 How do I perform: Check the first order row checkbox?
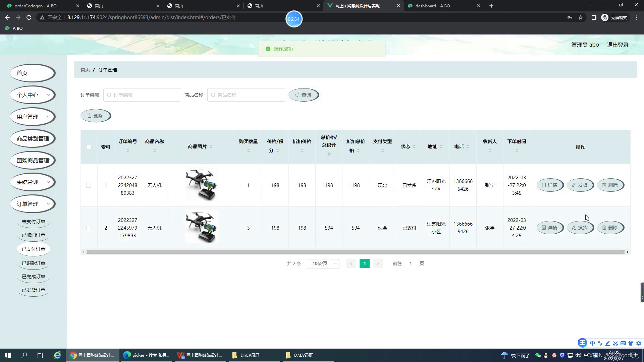[x=89, y=185]
